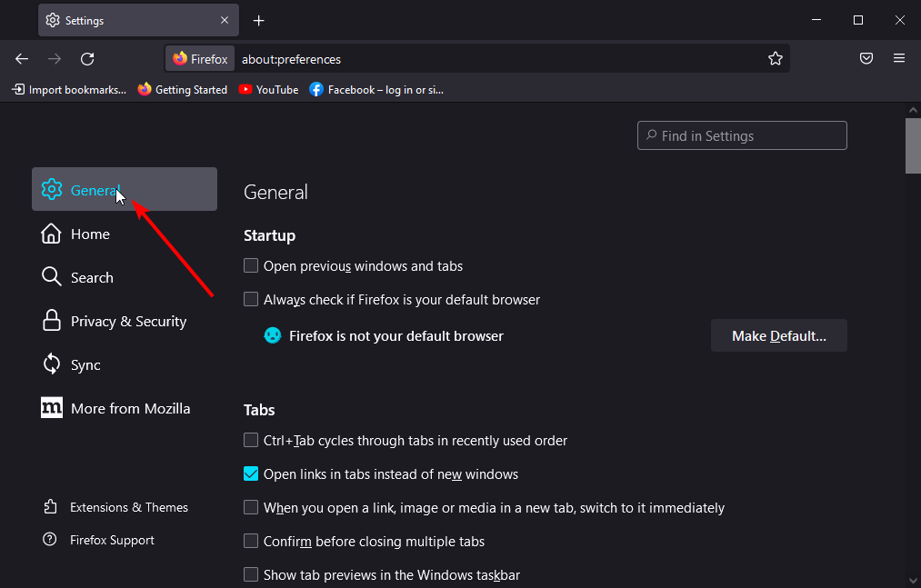
Task: Enable Open previous windows and tabs
Action: coord(250,265)
